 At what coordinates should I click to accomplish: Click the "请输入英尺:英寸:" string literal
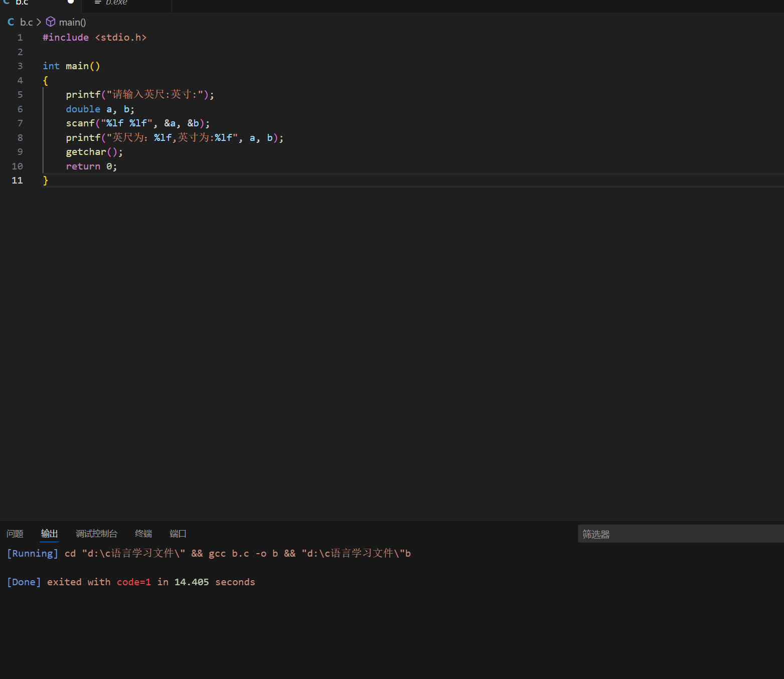pos(155,95)
